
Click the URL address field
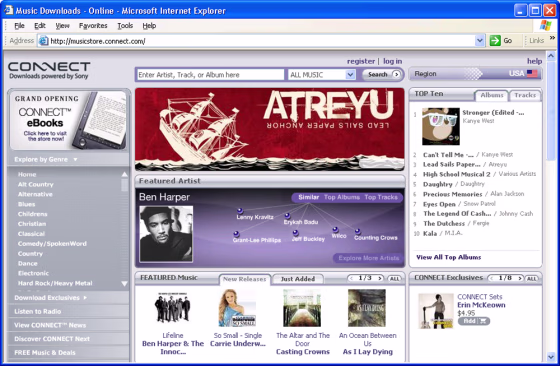[261, 41]
